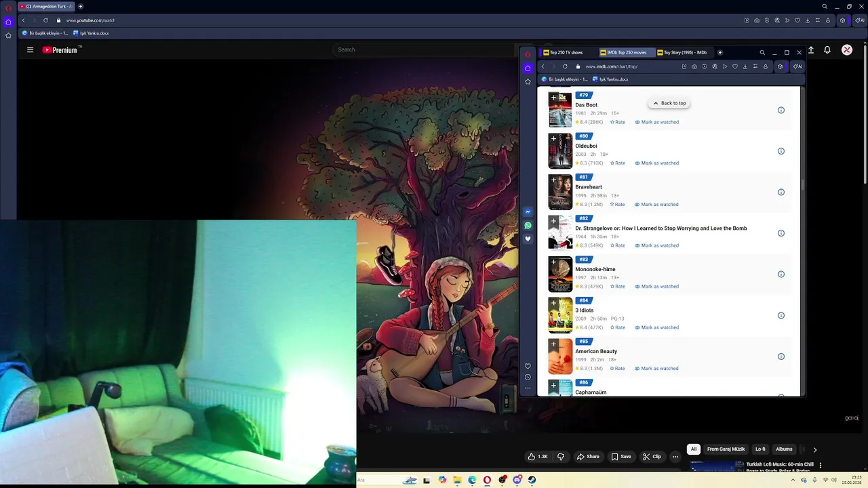Reload the YouTube page

pyautogui.click(x=45, y=20)
